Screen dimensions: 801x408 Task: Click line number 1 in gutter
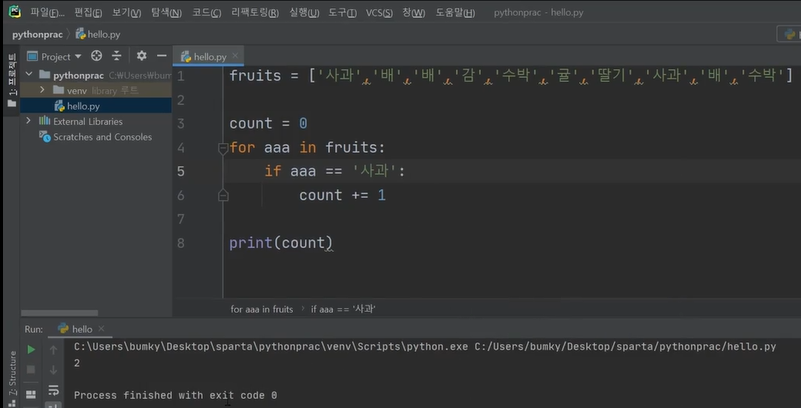pyautogui.click(x=181, y=76)
